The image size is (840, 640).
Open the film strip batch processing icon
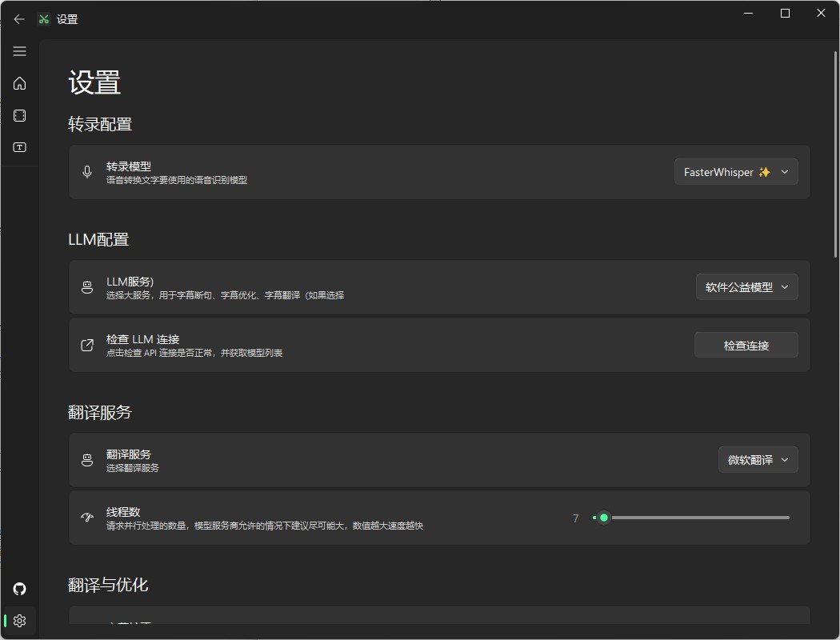pos(20,116)
